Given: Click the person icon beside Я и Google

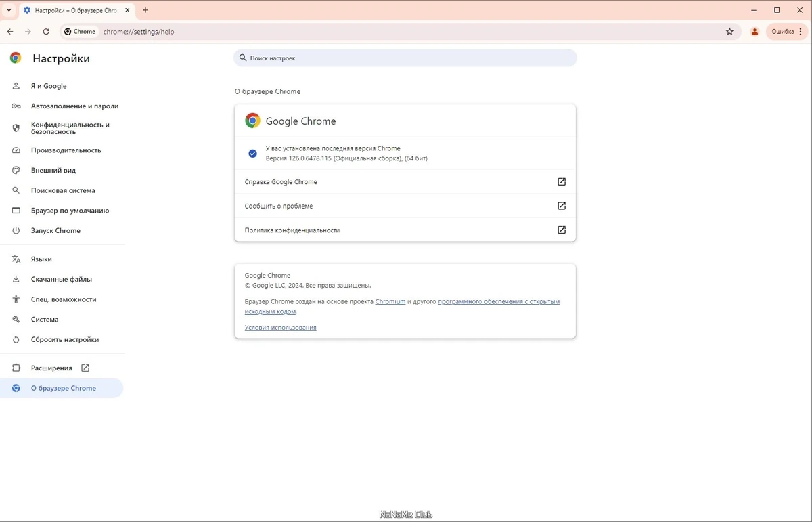Looking at the screenshot, I should click(16, 86).
